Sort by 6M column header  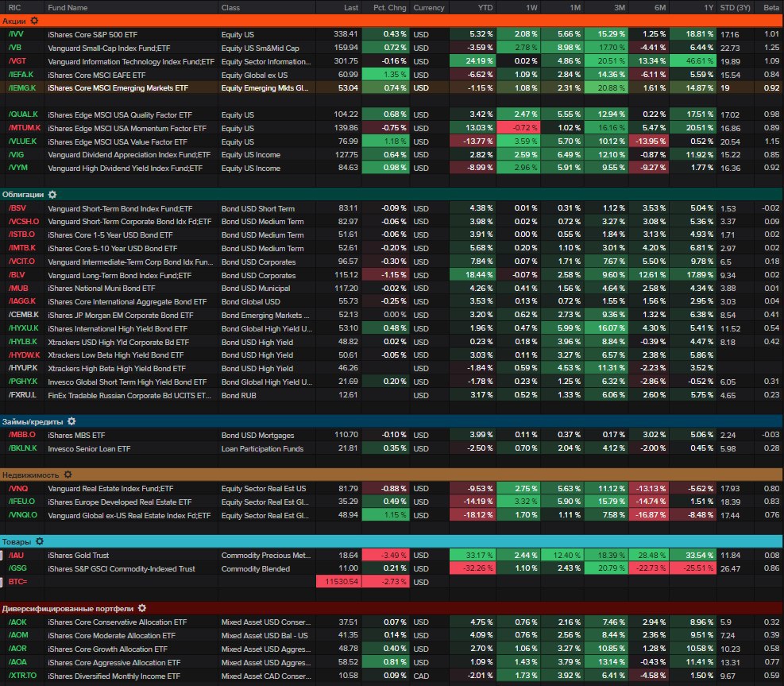(660, 7)
